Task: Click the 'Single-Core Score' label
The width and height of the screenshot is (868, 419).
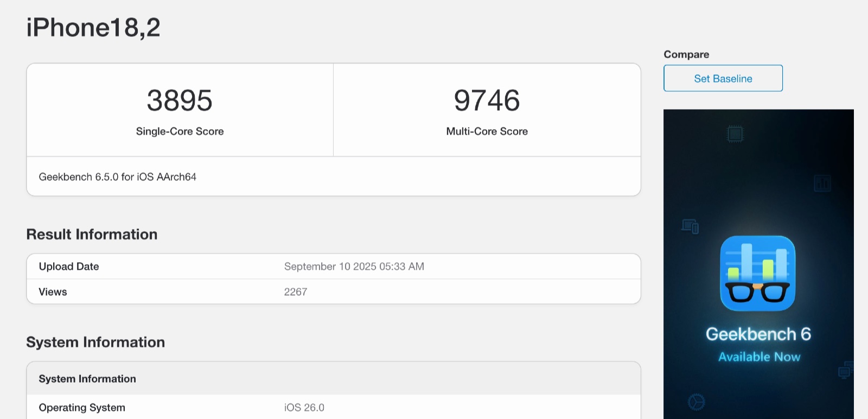Action: click(180, 131)
